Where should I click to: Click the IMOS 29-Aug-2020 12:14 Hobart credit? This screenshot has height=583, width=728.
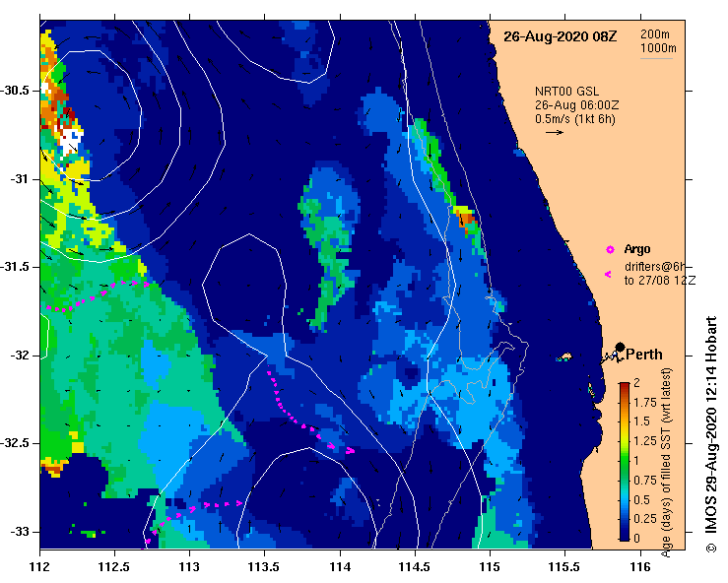pyautogui.click(x=711, y=425)
